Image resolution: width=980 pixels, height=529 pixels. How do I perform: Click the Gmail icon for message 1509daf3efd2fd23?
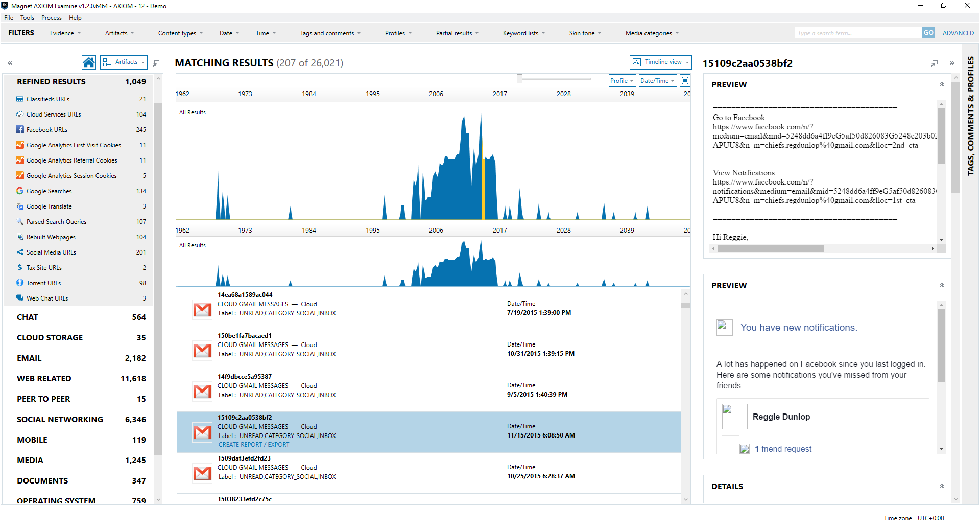point(203,473)
